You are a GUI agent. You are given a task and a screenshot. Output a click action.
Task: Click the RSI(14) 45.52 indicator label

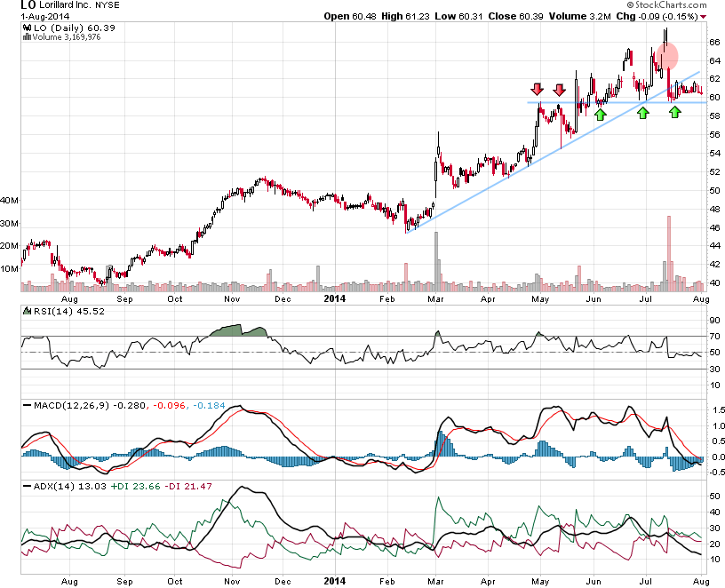69,311
